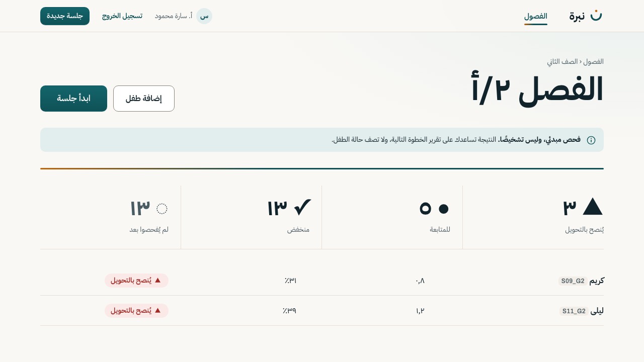Click the warning triangle in كريم's badge

pos(157,280)
